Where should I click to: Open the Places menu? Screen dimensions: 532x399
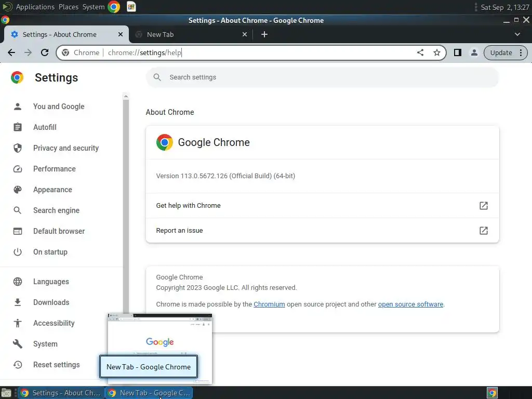(x=69, y=7)
